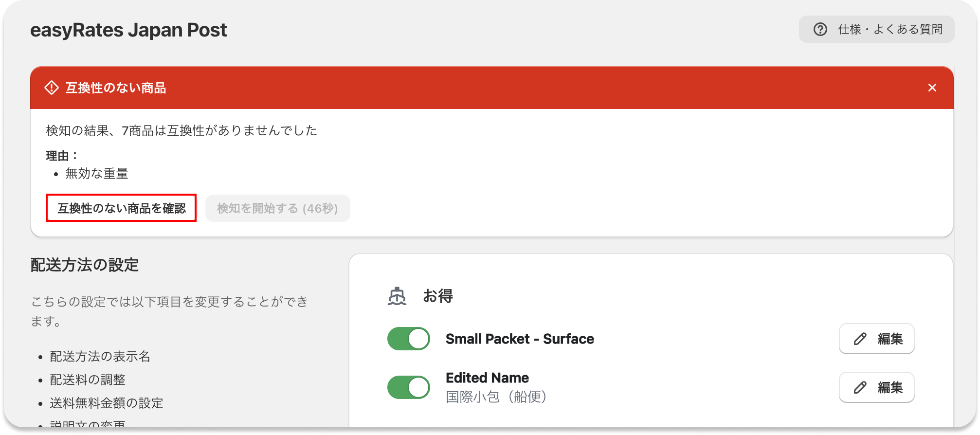
Task: Click the 送料無料金額の設定 list item
Action: [x=106, y=403]
